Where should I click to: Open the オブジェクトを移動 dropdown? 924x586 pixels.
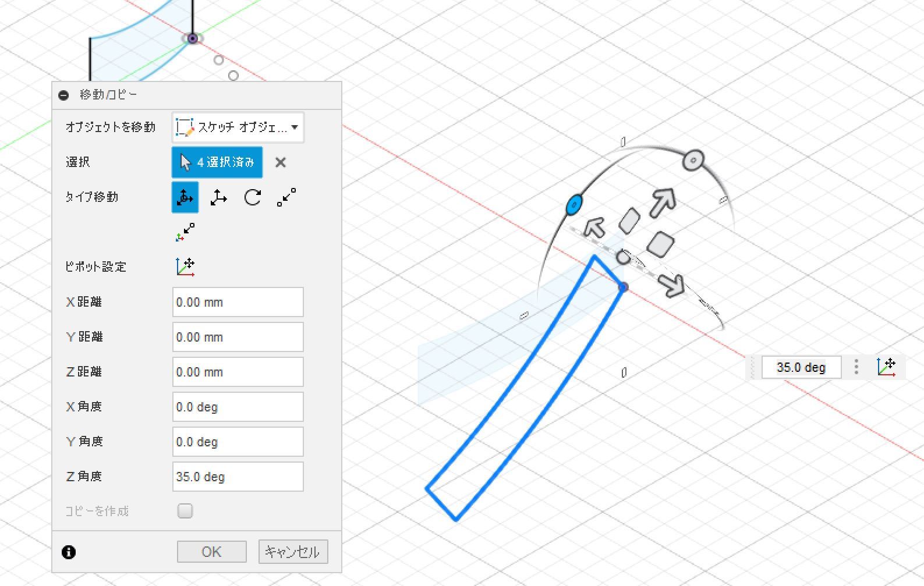point(238,127)
